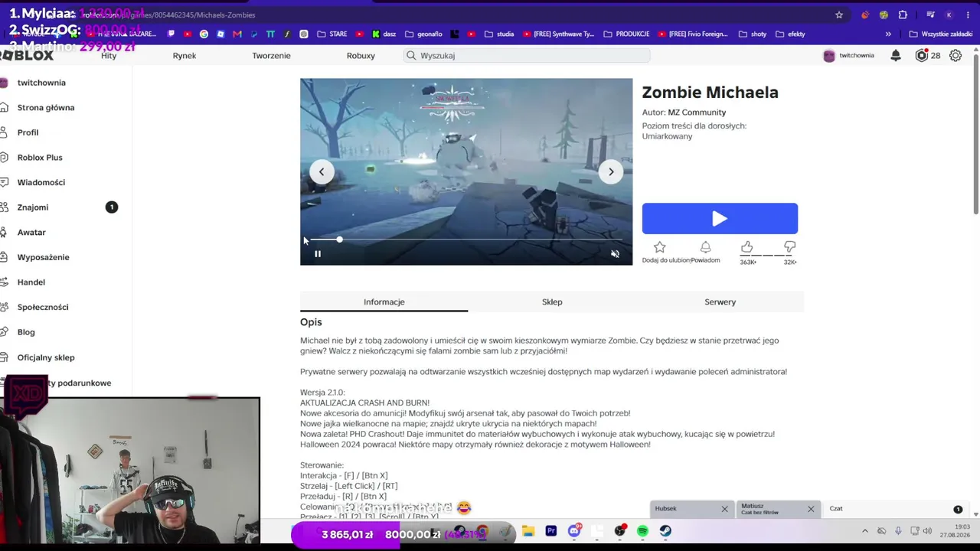Show the next preview image
Image resolution: width=980 pixels, height=551 pixels.
point(611,171)
